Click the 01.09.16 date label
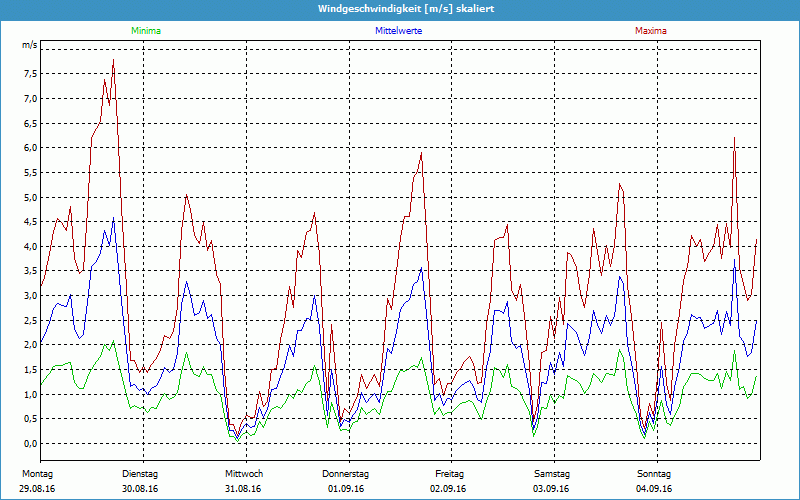Image resolution: width=800 pixels, height=500 pixels. point(346,489)
